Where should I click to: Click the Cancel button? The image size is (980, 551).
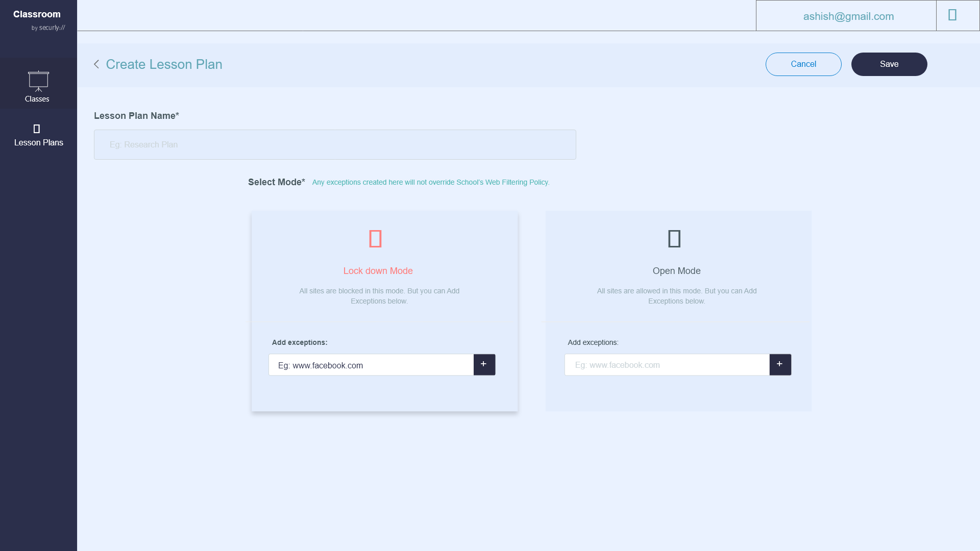coord(803,64)
